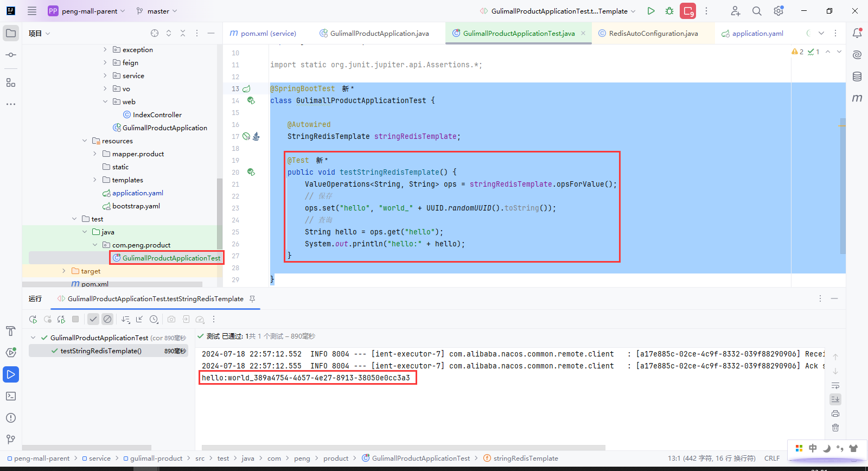Click CRLF line separator in status bar
The width and height of the screenshot is (868, 471).
772,459
